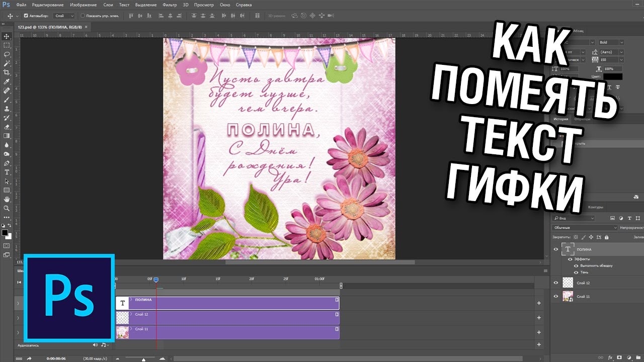Select the Crop tool
The height and width of the screenshot is (362, 644).
(x=7, y=72)
